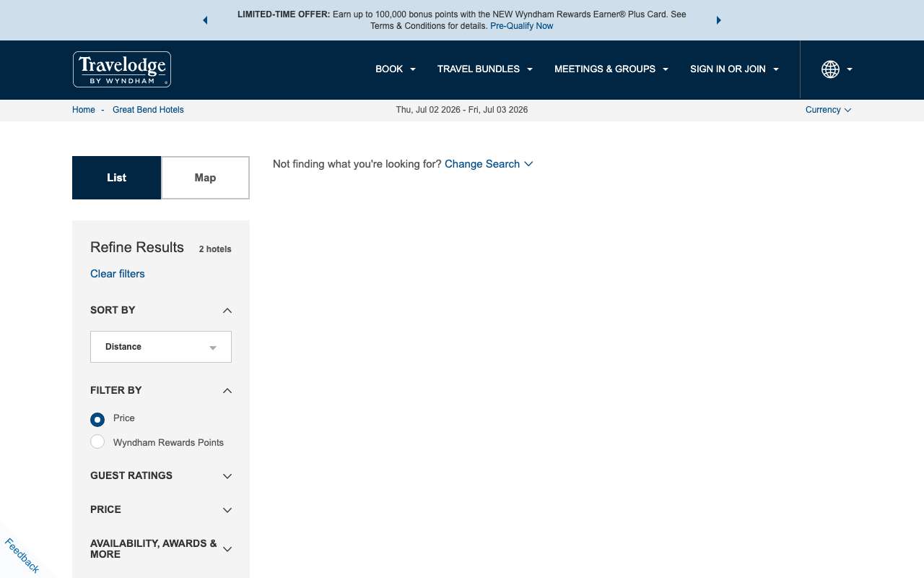This screenshot has height=578, width=924.
Task: Expand the Change Search panel
Action: point(489,164)
